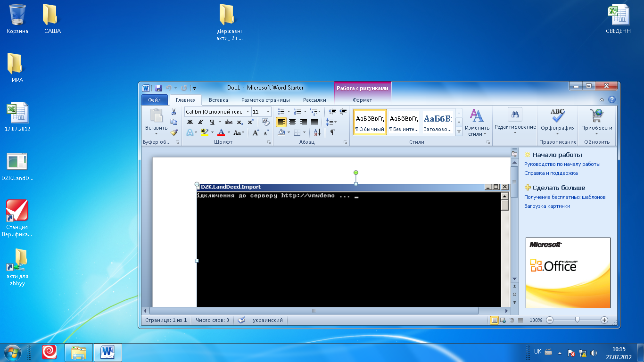Click the Subscript x₂ icon
644x362 pixels.
point(239,122)
